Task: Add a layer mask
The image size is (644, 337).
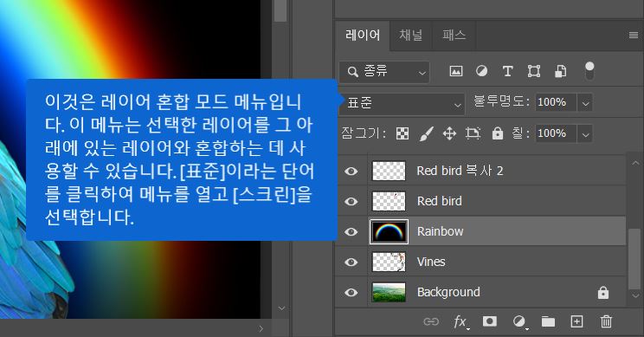Action: pos(490,321)
